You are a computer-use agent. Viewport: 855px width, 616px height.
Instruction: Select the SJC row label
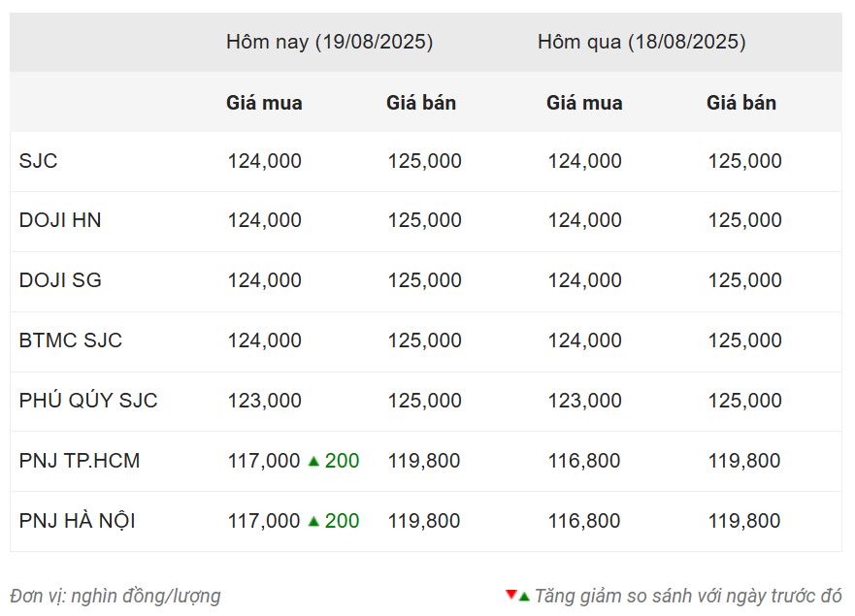(x=38, y=161)
